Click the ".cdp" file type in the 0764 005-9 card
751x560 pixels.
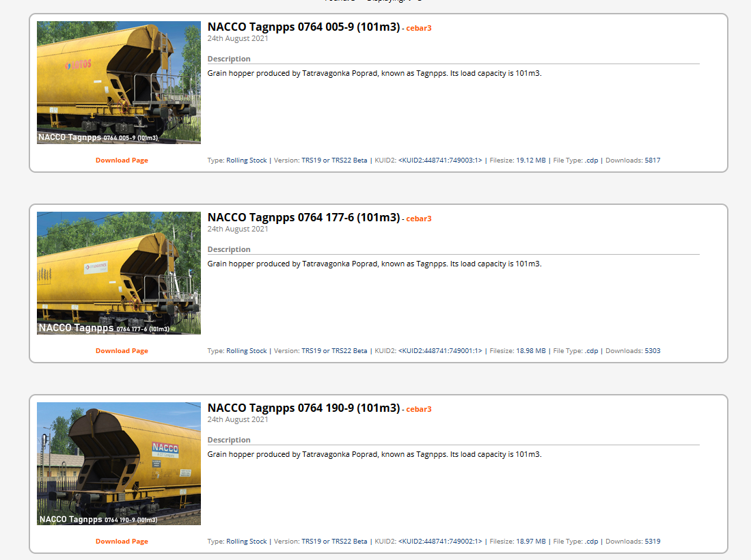592,160
